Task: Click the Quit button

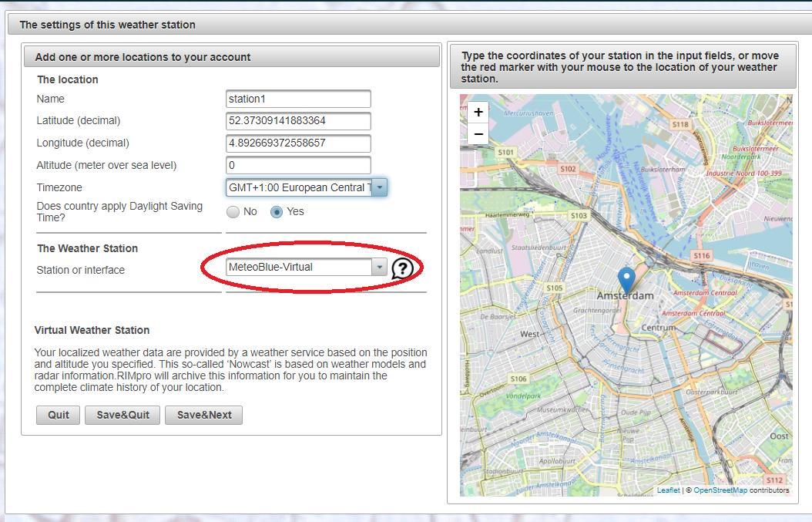Action: click(x=57, y=415)
